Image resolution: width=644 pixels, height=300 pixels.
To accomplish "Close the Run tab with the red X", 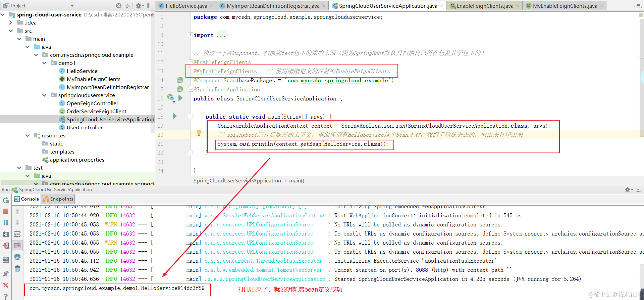I will [x=6, y=285].
